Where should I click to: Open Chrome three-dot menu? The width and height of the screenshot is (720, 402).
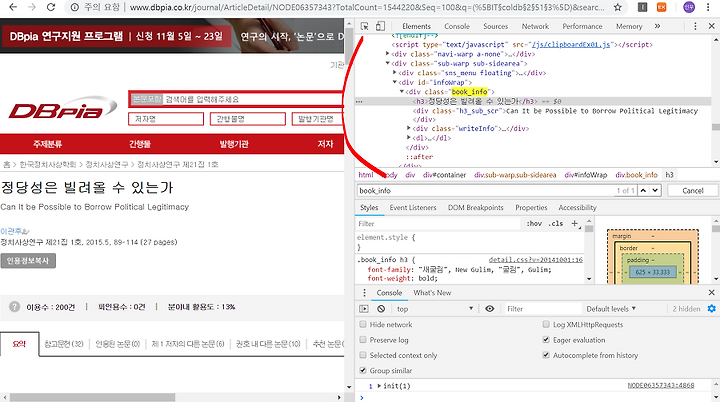(709, 7)
